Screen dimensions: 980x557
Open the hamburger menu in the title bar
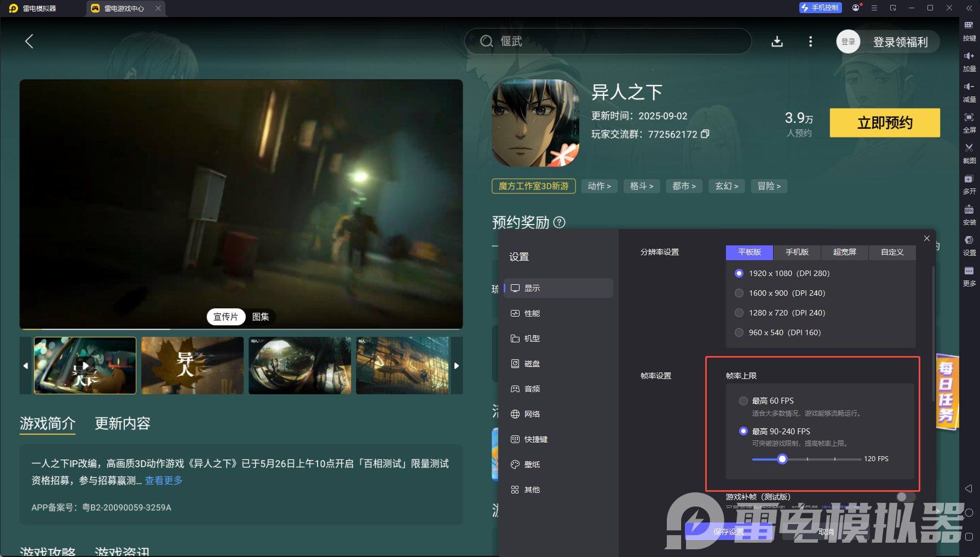point(874,8)
